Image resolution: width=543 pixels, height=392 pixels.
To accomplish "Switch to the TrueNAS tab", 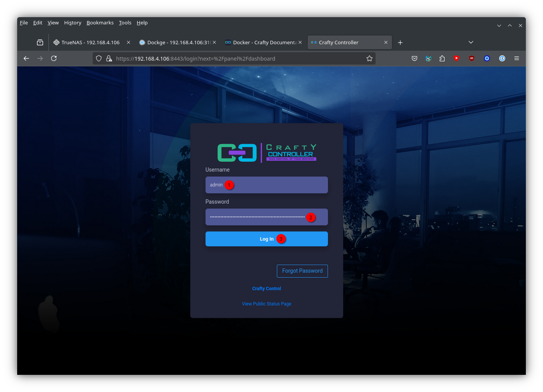I will (90, 42).
